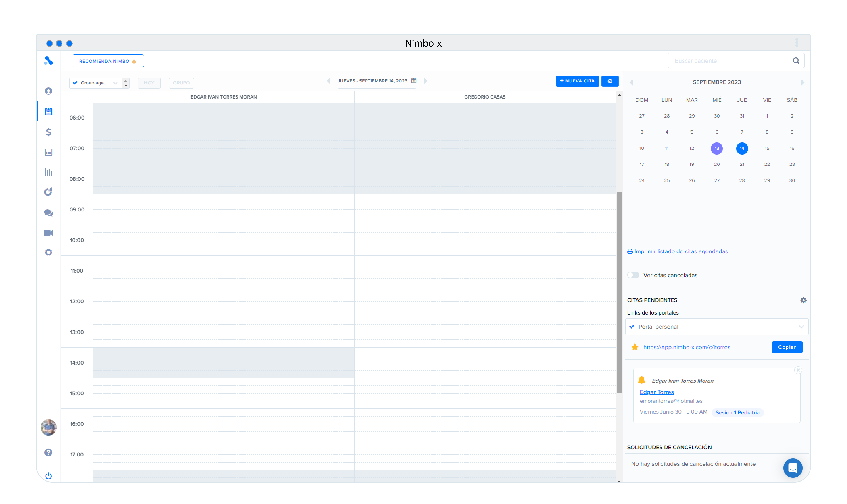The image size is (847, 504).
Task: Focus the Buscar paciente search field
Action: point(736,61)
